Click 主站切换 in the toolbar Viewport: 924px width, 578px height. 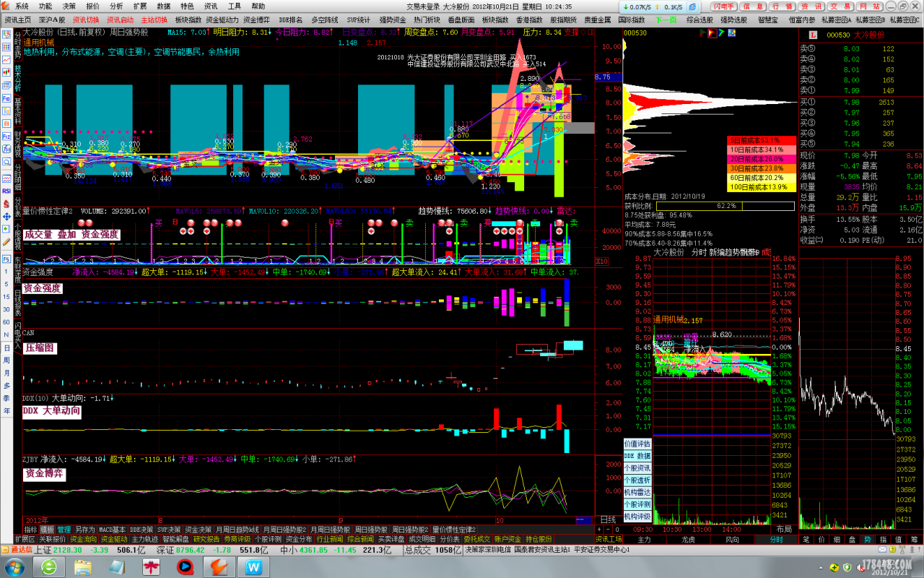coord(154,20)
